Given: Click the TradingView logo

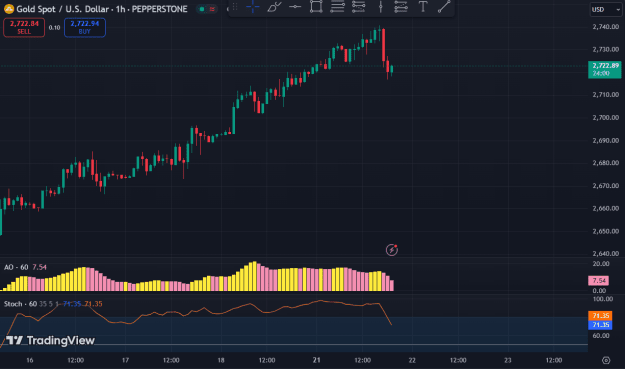Looking at the screenshot, I should (51, 340).
